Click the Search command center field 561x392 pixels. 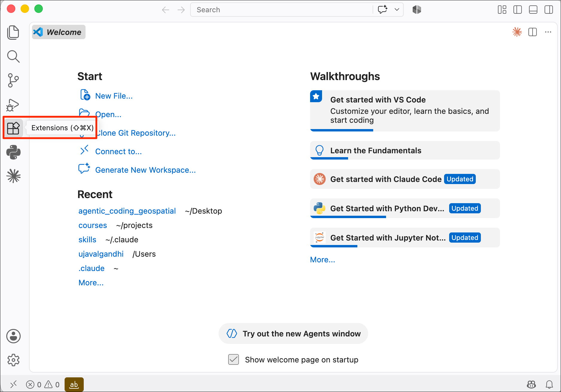tap(281, 10)
